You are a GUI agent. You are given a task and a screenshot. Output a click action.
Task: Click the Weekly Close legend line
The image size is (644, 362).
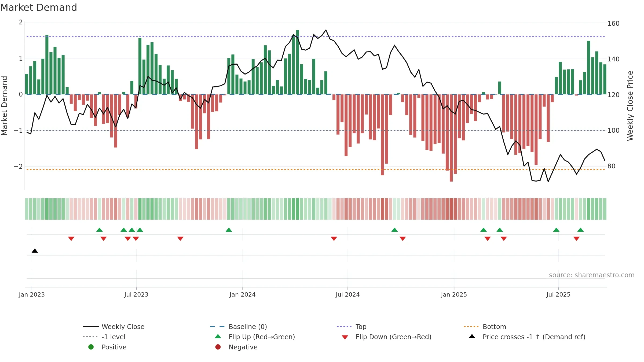click(91, 327)
